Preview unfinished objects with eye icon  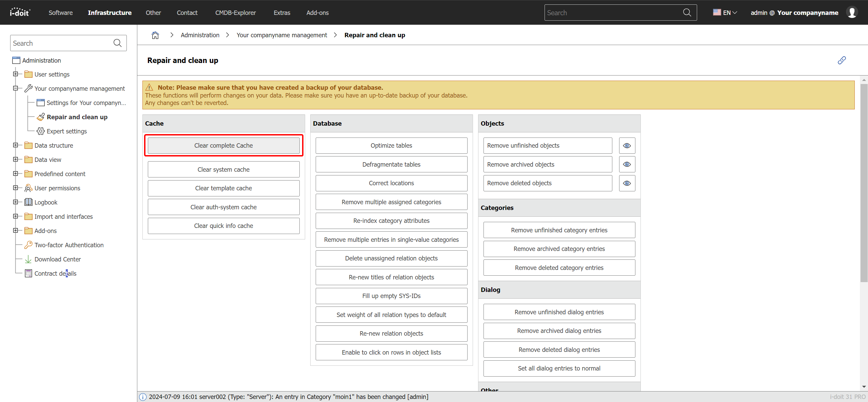point(627,146)
